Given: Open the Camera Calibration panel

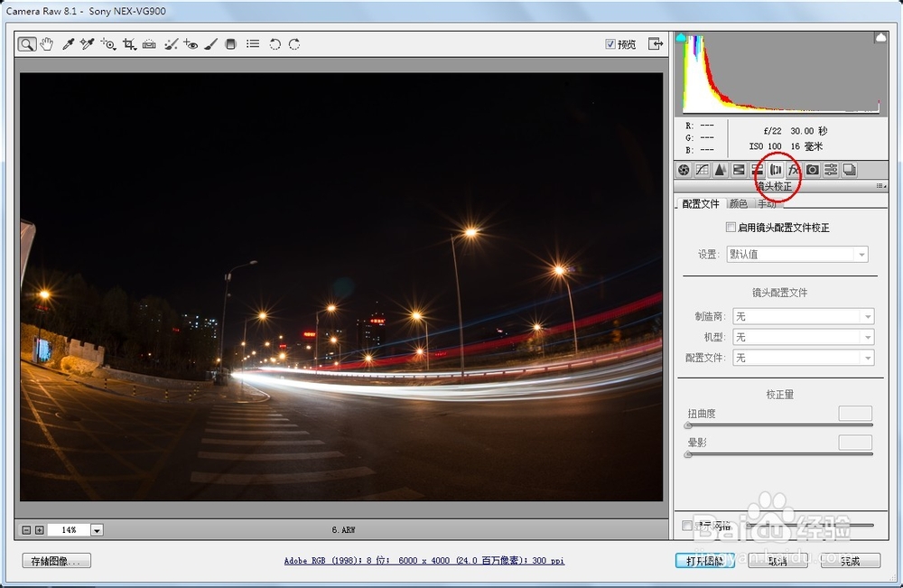Looking at the screenshot, I should pyautogui.click(x=811, y=170).
